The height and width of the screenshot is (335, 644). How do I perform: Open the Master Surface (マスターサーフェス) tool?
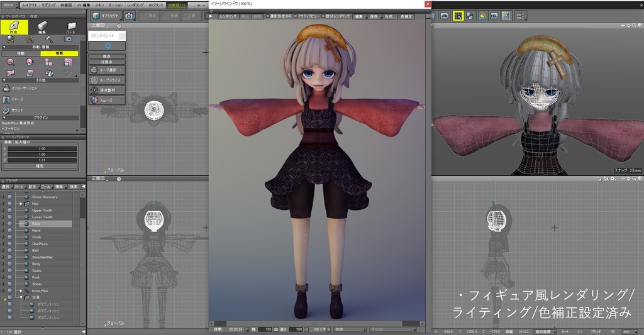click(19, 88)
